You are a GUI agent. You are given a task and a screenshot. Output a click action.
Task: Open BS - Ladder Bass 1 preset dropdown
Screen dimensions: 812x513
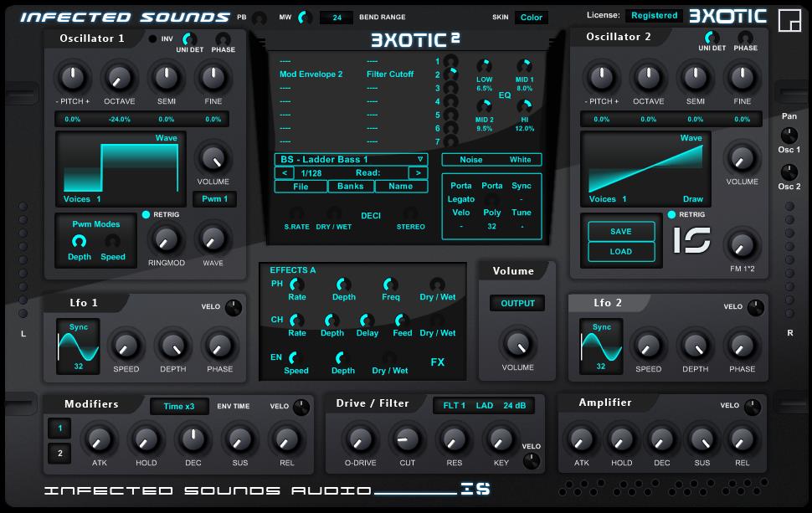tap(351, 160)
